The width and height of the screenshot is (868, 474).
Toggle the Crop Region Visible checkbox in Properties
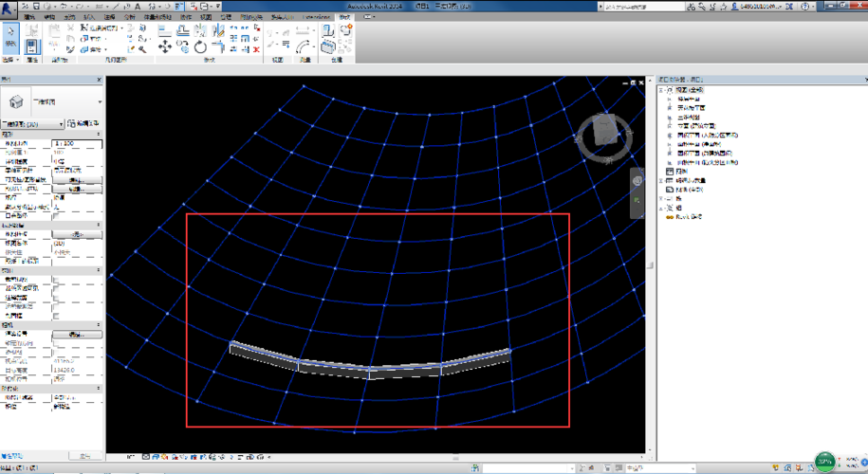(56, 289)
